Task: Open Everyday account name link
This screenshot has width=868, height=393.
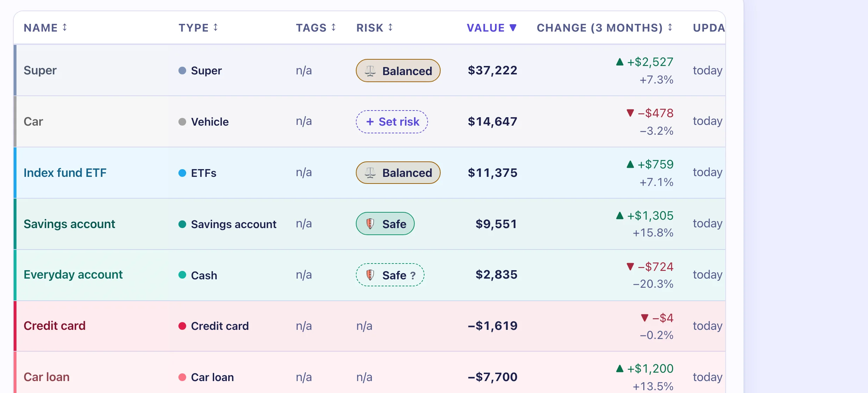Action: pyautogui.click(x=73, y=274)
